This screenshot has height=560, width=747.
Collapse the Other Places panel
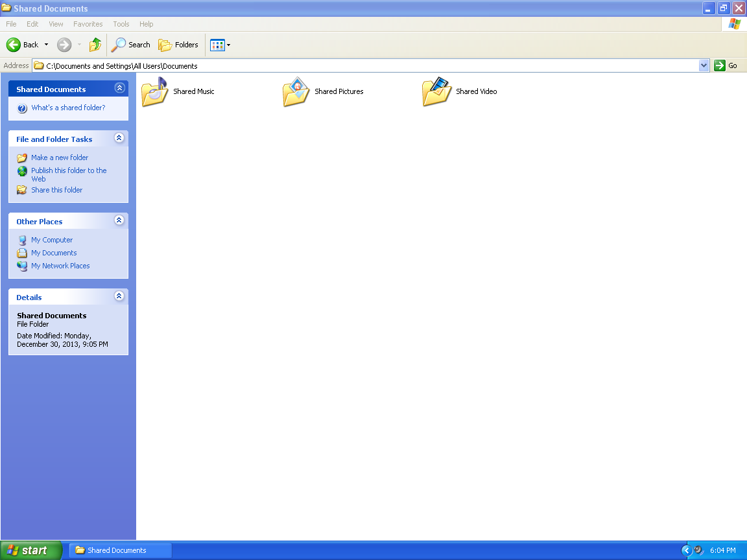click(119, 220)
